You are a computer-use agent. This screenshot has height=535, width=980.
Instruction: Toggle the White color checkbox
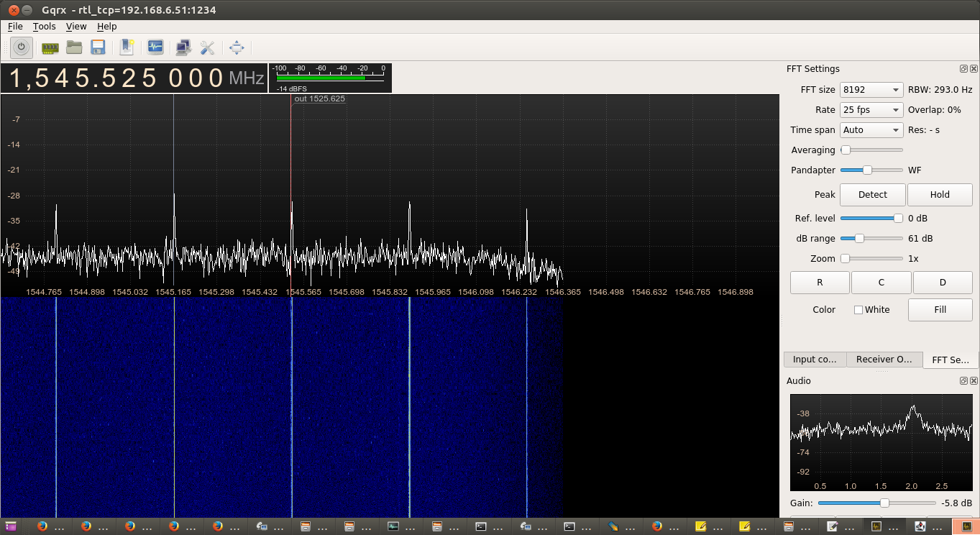pyautogui.click(x=858, y=310)
